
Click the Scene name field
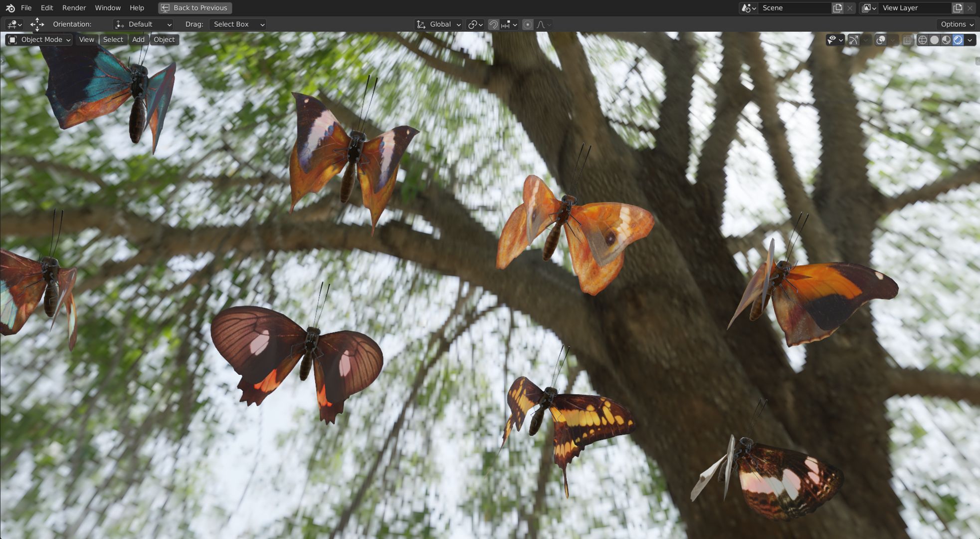point(794,8)
